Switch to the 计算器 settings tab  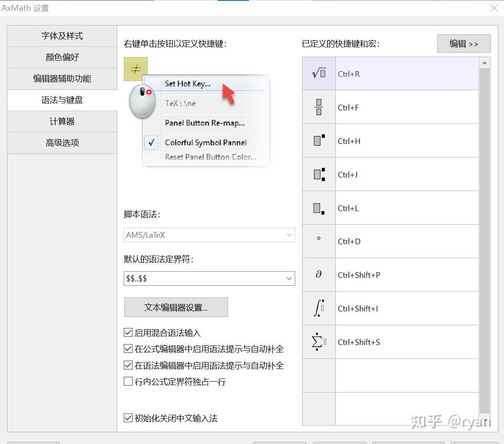(x=61, y=121)
